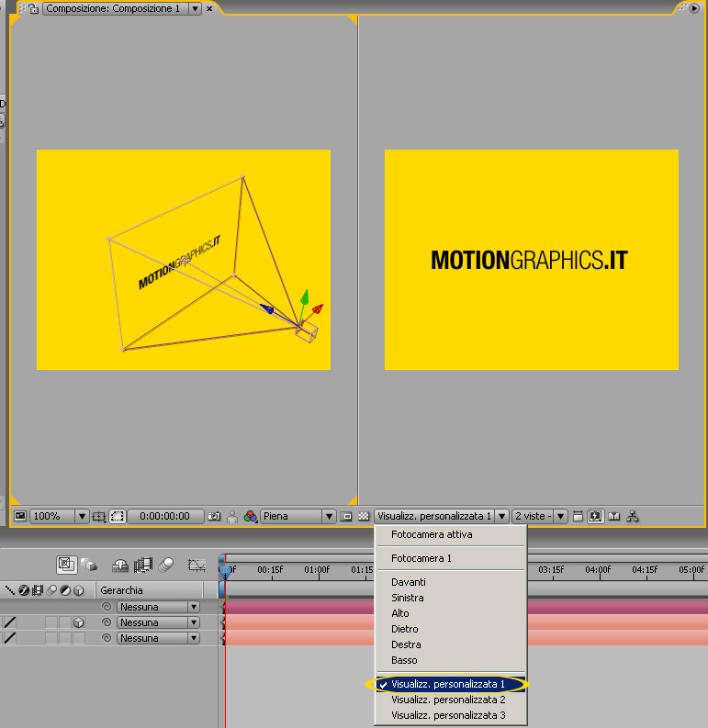Screen dimensions: 708x728
Task: Open the panel menu at viewer's top-right corner
Action: pyautogui.click(x=694, y=8)
